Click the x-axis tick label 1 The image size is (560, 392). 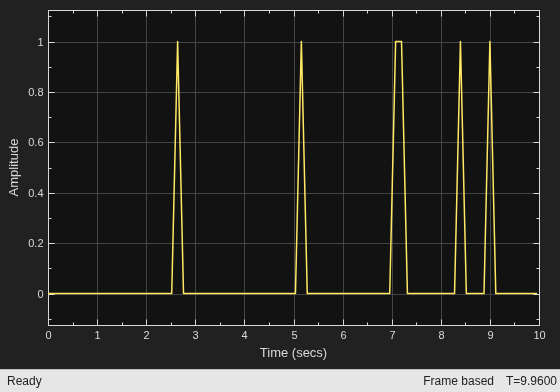(97, 335)
